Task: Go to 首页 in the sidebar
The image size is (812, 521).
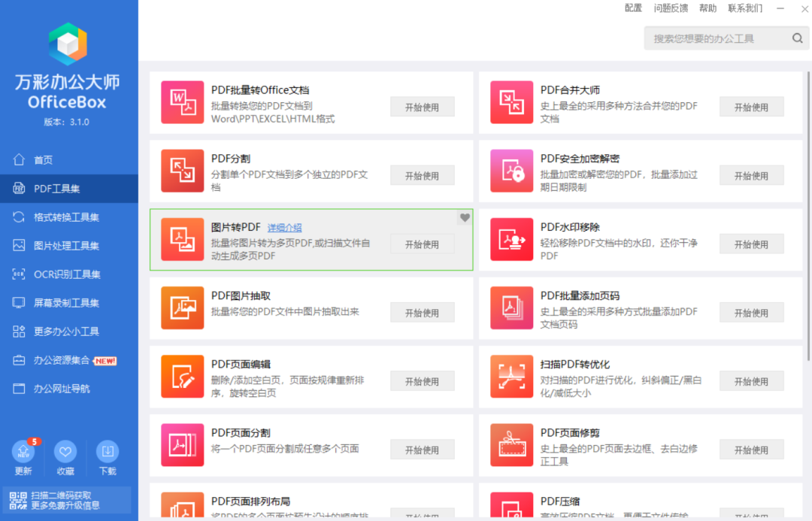Action: click(x=69, y=159)
